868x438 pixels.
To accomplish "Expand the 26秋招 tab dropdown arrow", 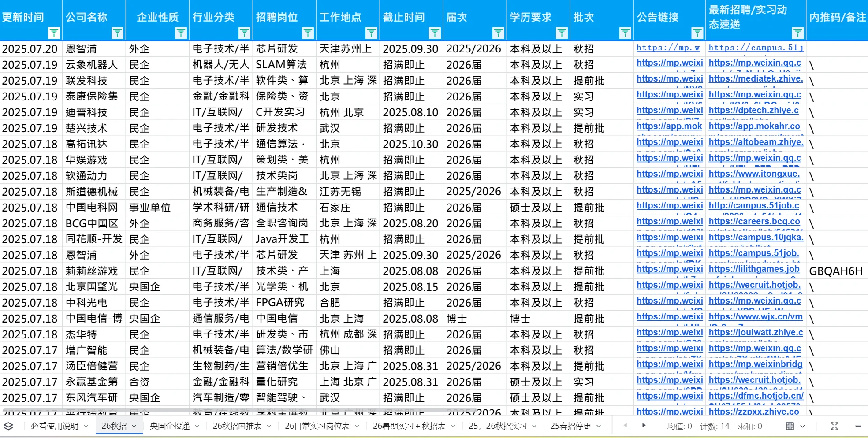I will pos(134,426).
